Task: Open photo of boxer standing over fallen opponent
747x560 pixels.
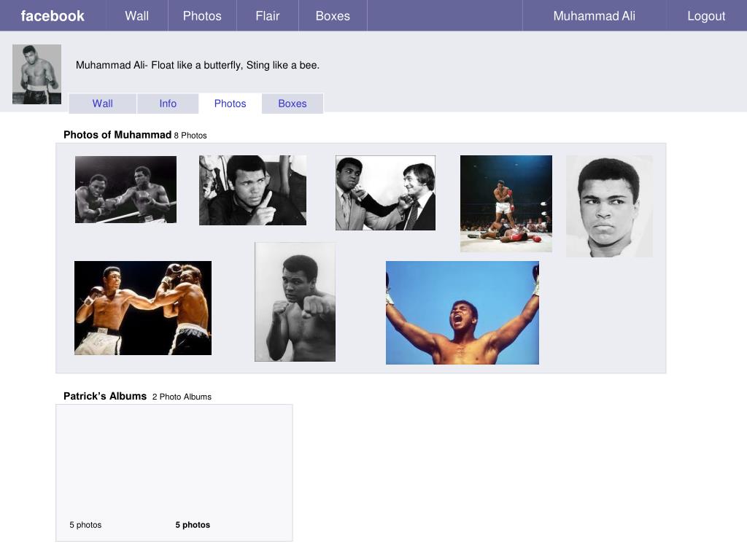Action: (x=506, y=203)
